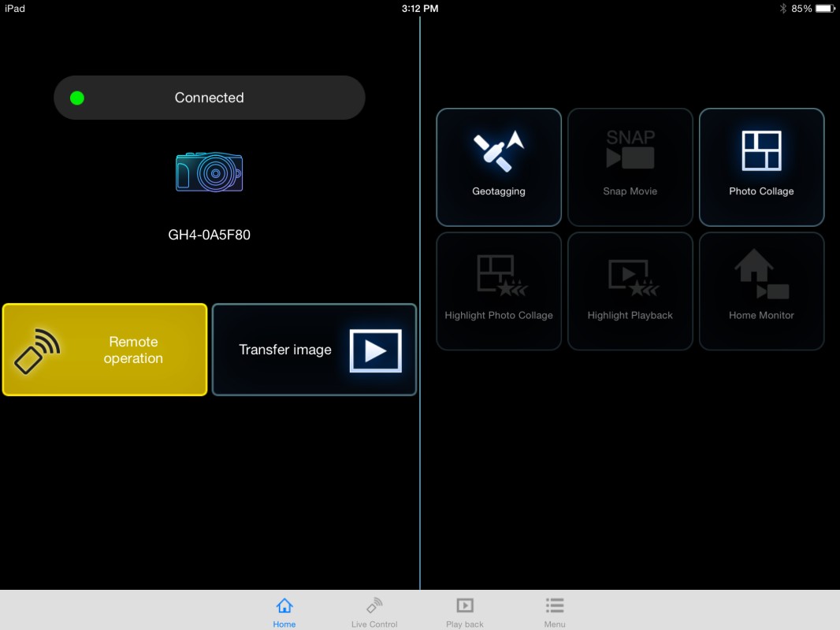Tap the 3:12 PM clock

pos(420,8)
